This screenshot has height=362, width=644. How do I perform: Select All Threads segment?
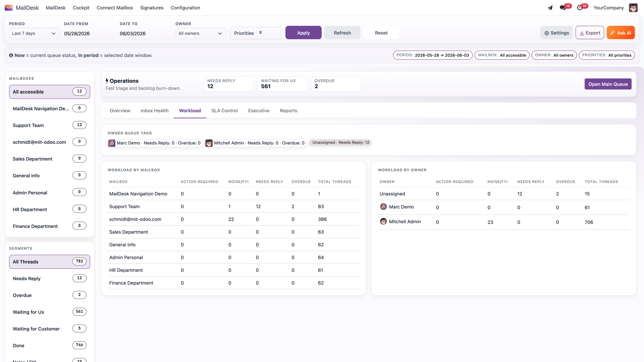coord(49,262)
